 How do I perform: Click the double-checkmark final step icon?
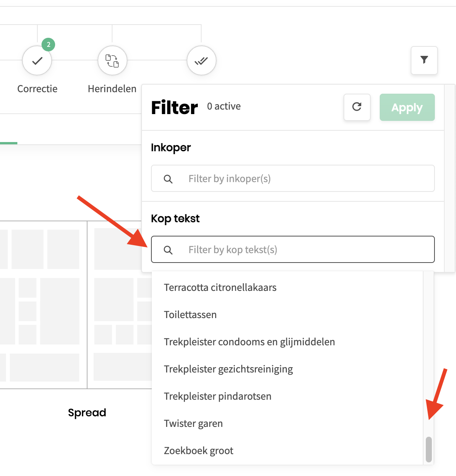pyautogui.click(x=201, y=60)
